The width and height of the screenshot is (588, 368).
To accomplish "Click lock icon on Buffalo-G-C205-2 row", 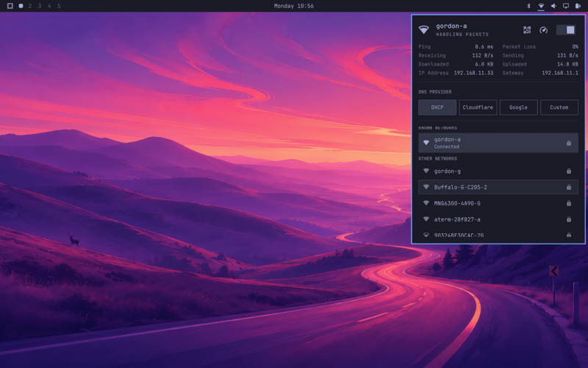I will click(568, 187).
